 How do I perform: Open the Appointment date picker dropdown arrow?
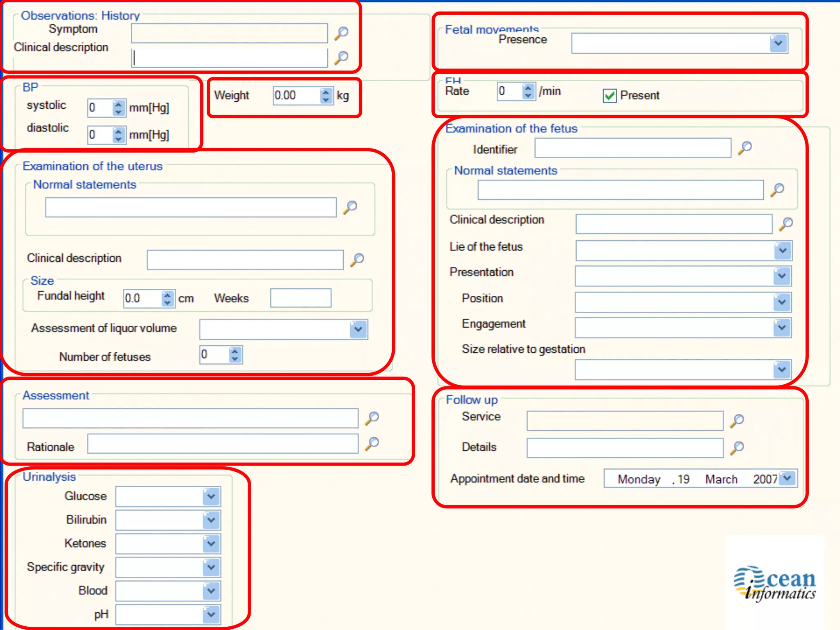(787, 478)
